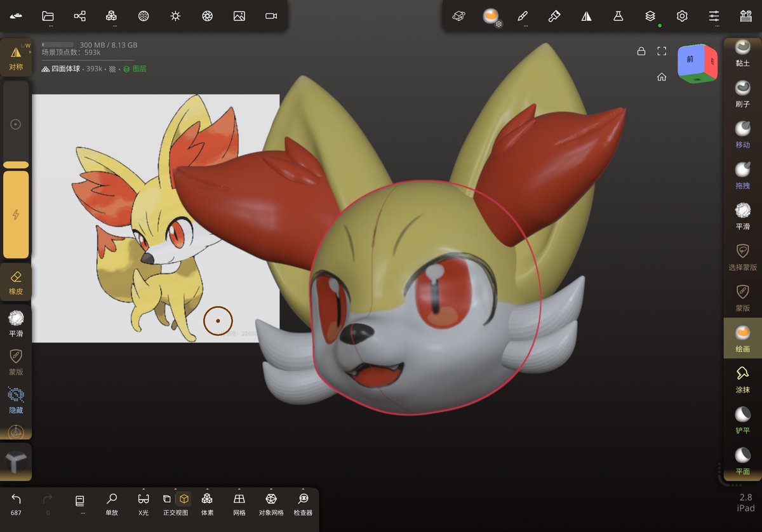
Task: Adjust the brush radius slider with circle icon
Action: click(16, 124)
